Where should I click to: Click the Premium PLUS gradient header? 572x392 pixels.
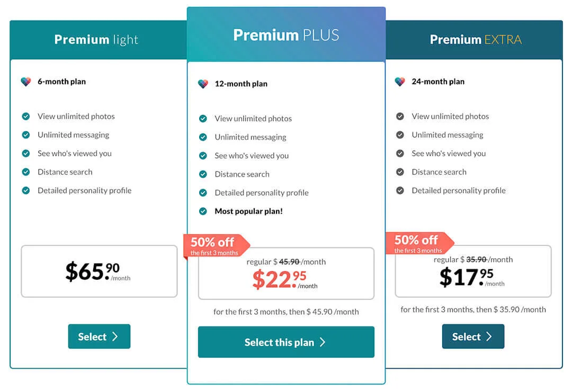coord(287,34)
